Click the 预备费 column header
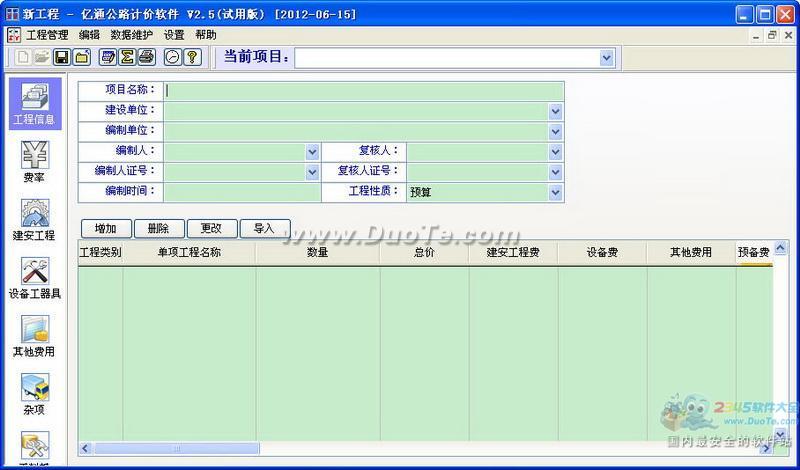 (x=754, y=253)
